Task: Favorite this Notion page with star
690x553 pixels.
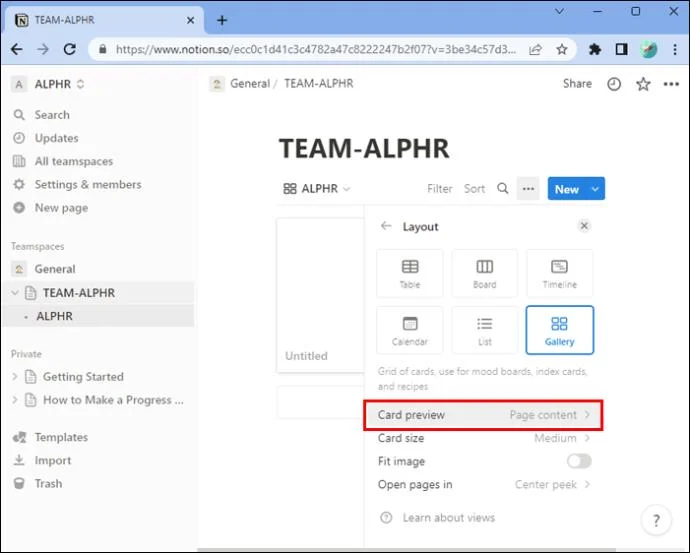Action: click(x=643, y=84)
